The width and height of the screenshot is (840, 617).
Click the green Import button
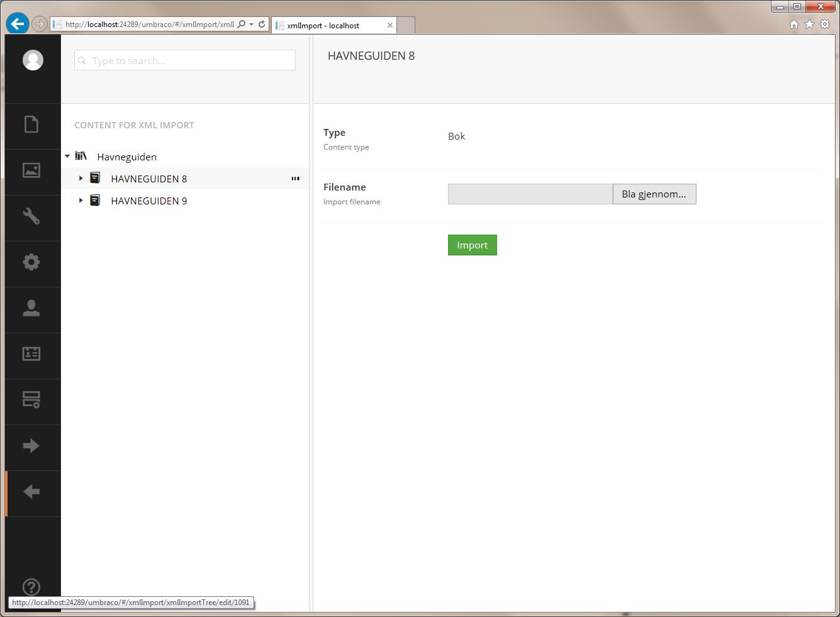[x=473, y=245]
